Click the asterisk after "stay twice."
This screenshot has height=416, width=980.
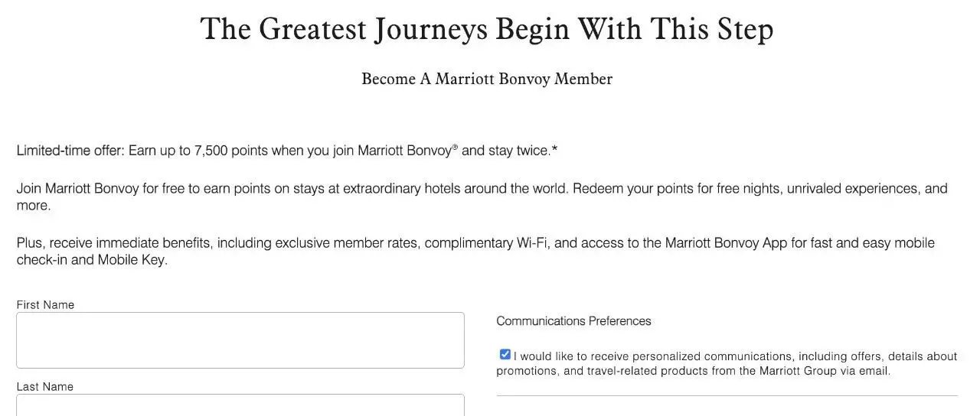click(x=555, y=150)
